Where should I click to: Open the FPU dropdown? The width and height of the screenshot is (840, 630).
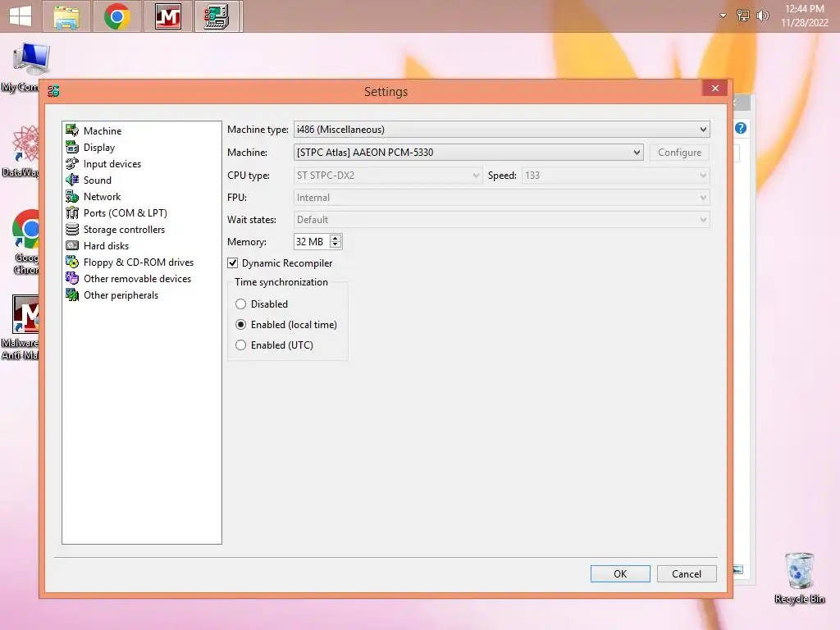pyautogui.click(x=501, y=198)
